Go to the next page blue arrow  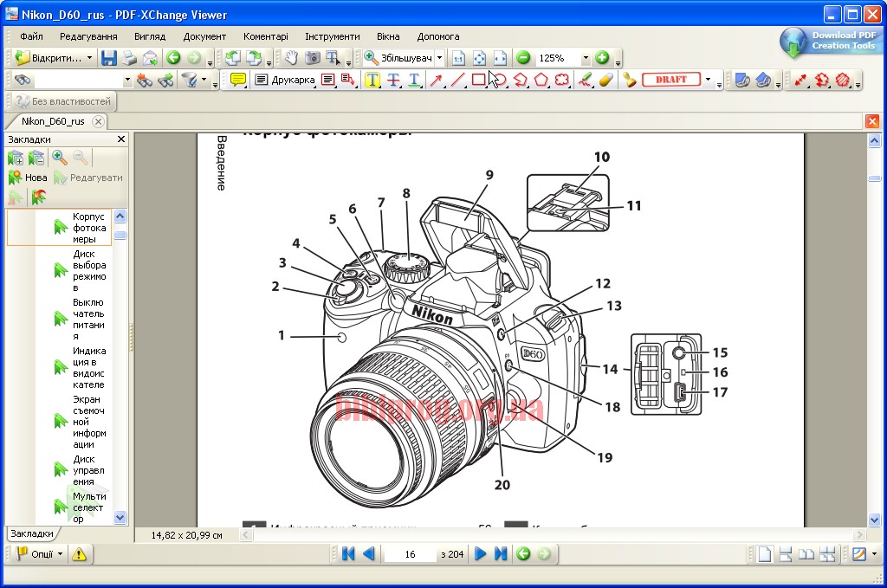pos(480,554)
